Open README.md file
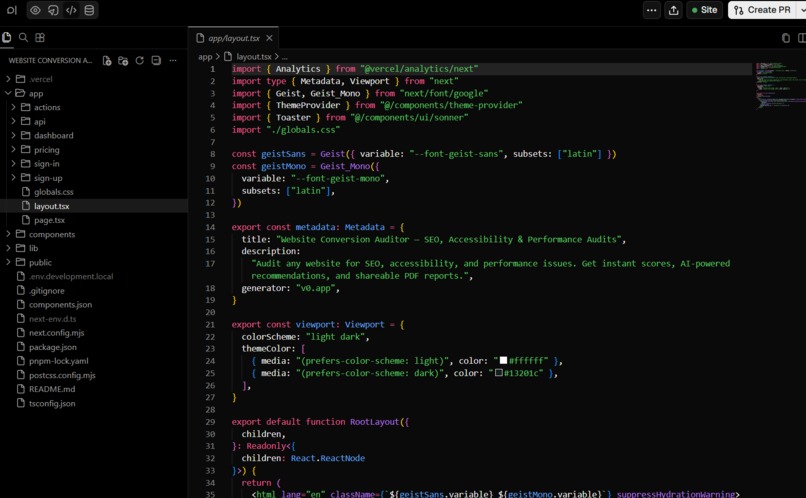The image size is (806, 498). [52, 389]
